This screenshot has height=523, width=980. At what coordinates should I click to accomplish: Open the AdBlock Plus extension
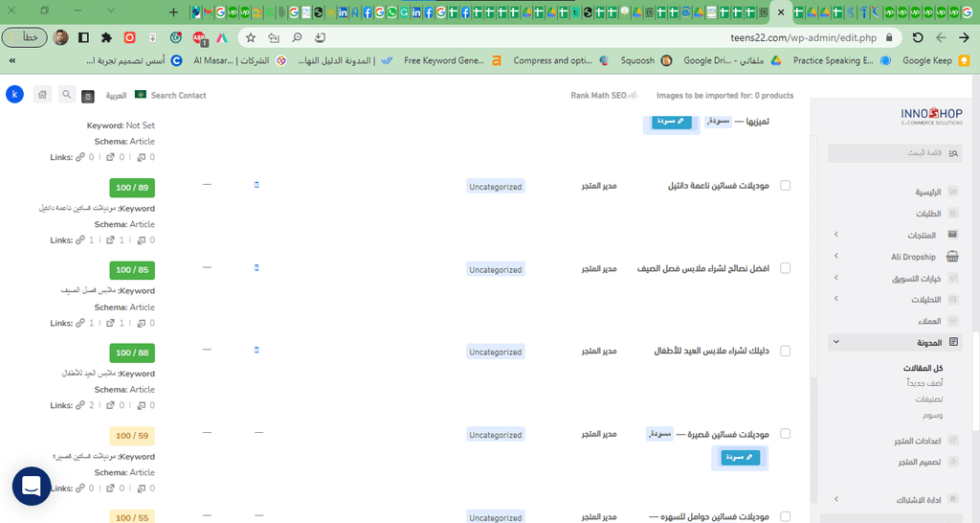pyautogui.click(x=199, y=38)
